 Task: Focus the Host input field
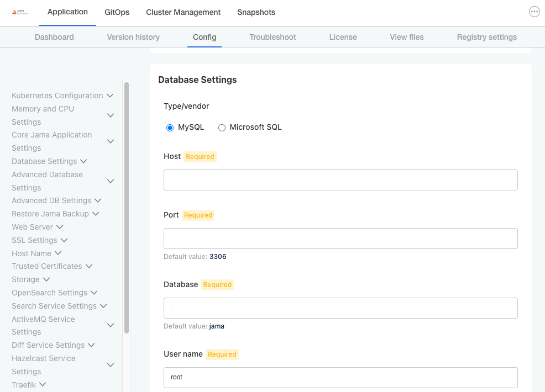click(340, 180)
